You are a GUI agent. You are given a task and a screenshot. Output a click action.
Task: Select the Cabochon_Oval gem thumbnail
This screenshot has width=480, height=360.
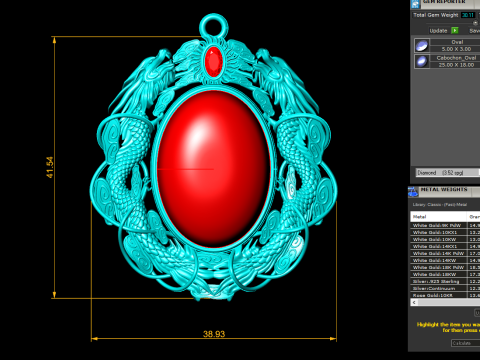coord(422,62)
